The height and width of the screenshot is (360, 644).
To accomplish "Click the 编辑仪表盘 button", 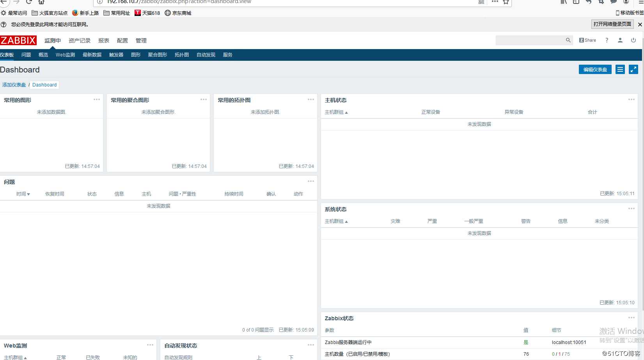I will pos(595,69).
